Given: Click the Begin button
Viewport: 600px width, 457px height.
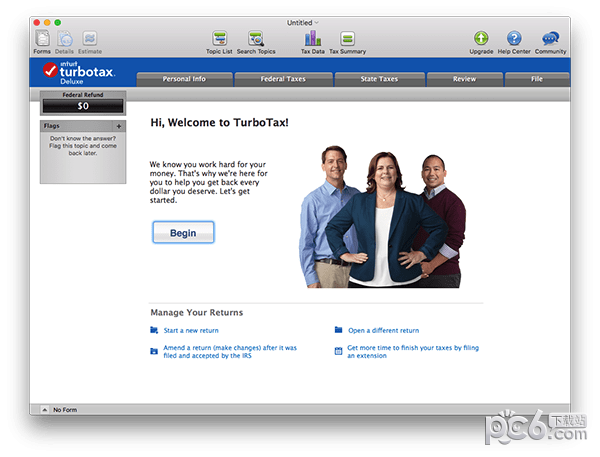Looking at the screenshot, I should 183,232.
